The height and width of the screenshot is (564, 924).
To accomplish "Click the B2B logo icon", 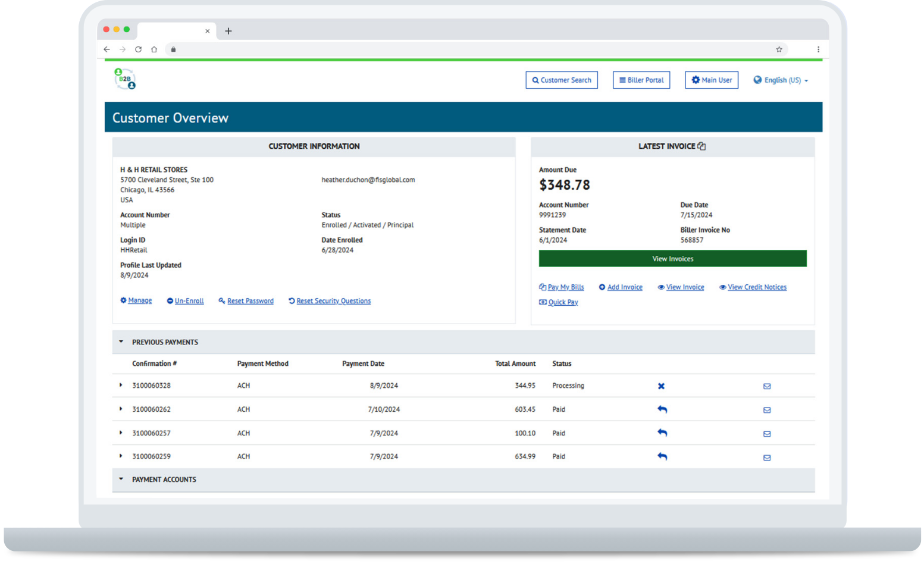I will (125, 79).
